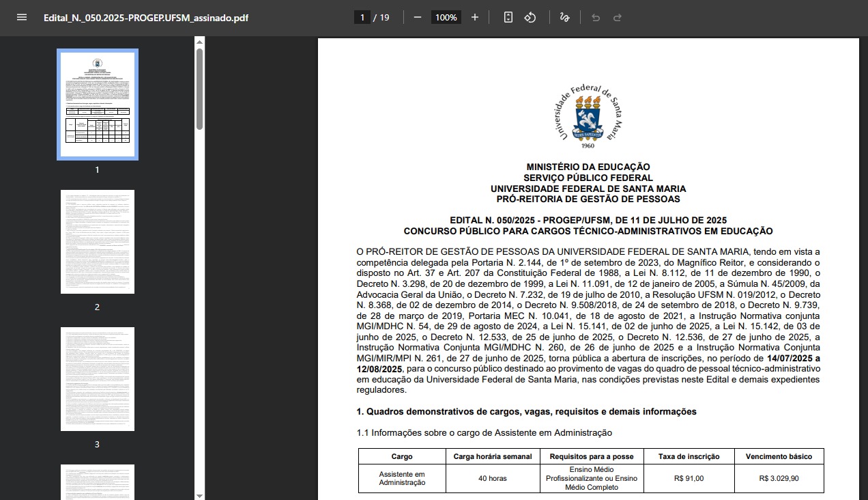Click the UFSM university logo
Viewport: 868px width, 500px height.
588,116
